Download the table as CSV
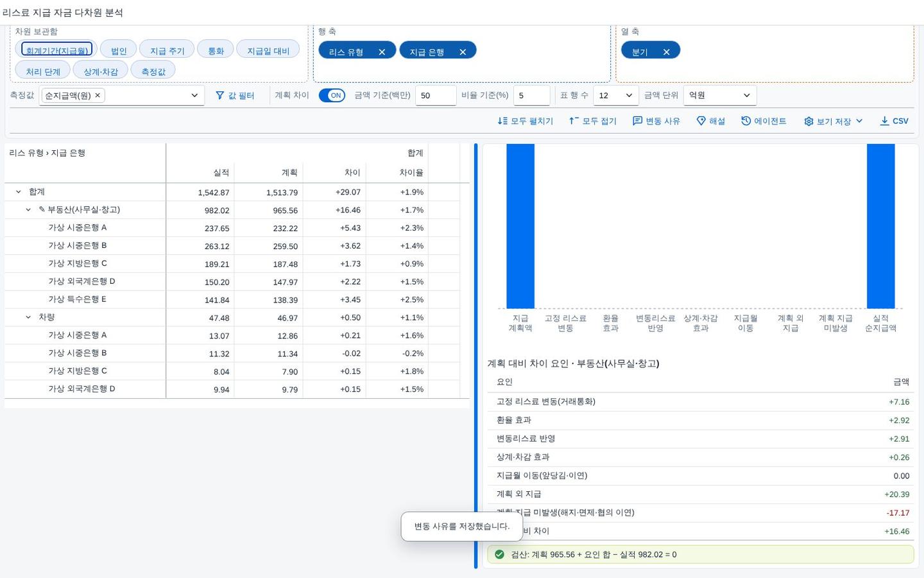Image resolution: width=924 pixels, height=578 pixels. (894, 121)
